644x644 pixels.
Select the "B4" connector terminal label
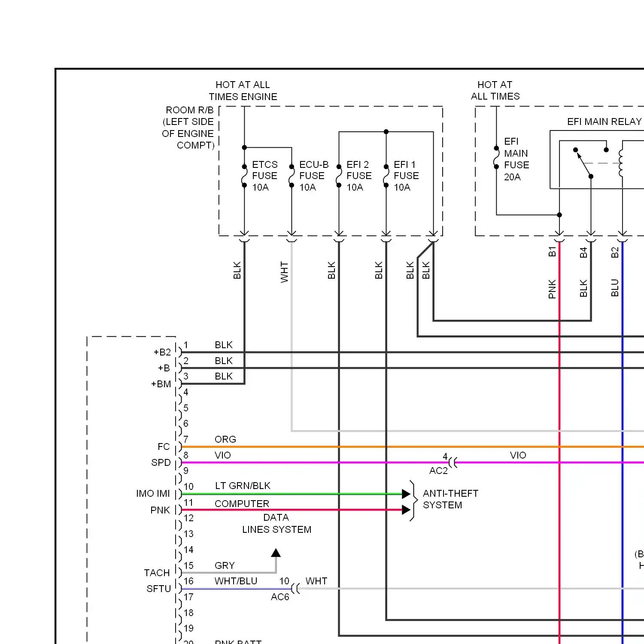click(583, 252)
